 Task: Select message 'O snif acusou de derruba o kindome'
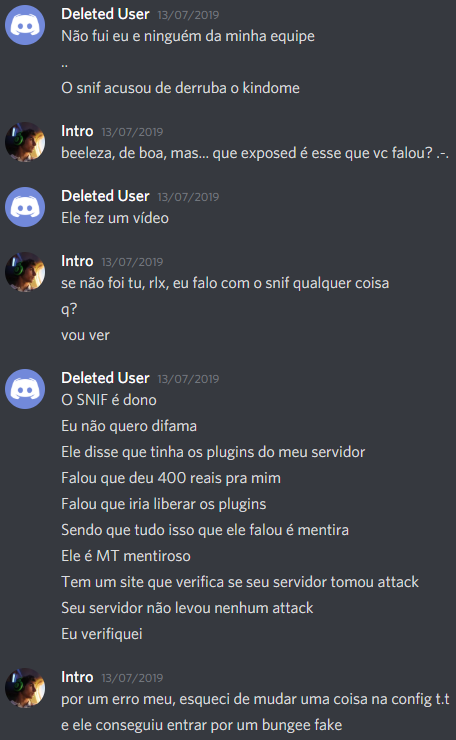(180, 88)
